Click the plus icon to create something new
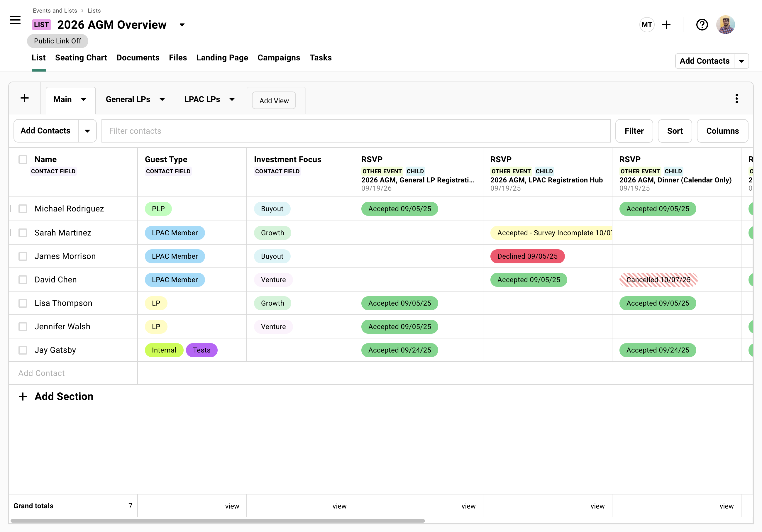Image resolution: width=762 pixels, height=532 pixels. pyautogui.click(x=666, y=24)
